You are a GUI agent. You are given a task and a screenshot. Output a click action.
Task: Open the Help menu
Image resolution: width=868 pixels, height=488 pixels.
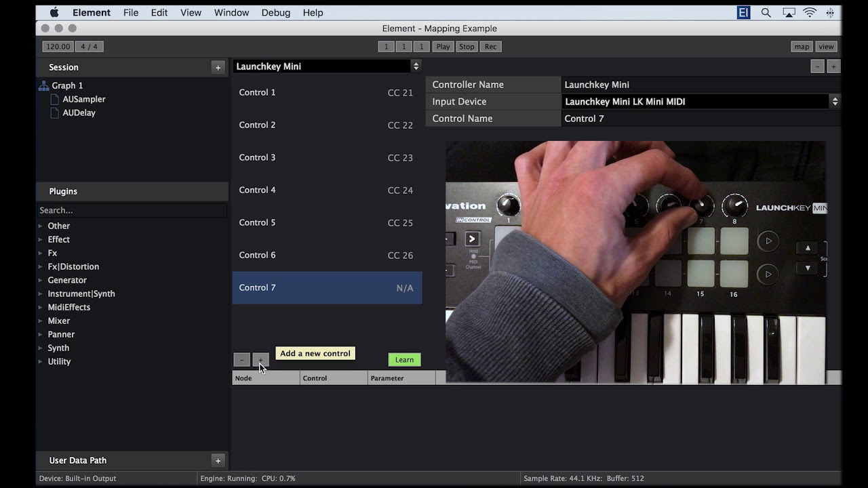pyautogui.click(x=313, y=12)
